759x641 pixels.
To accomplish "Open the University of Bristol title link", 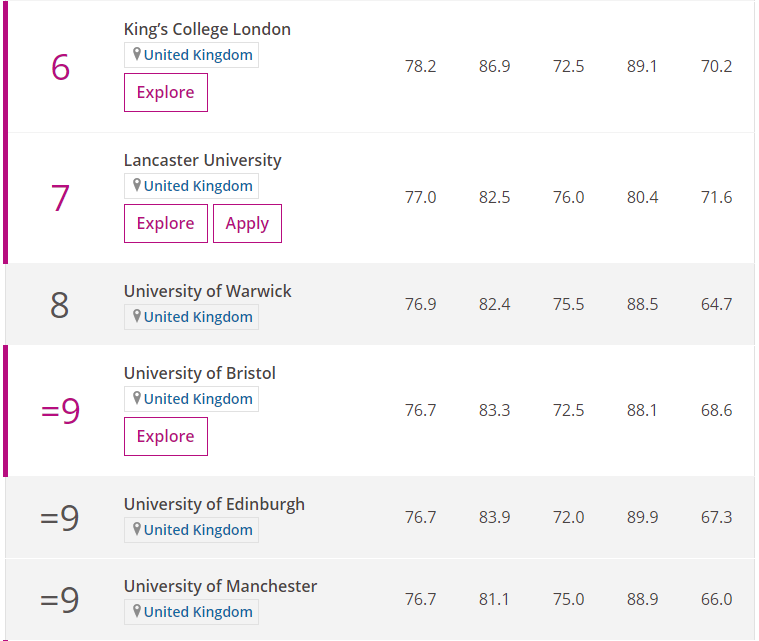I will click(x=199, y=373).
